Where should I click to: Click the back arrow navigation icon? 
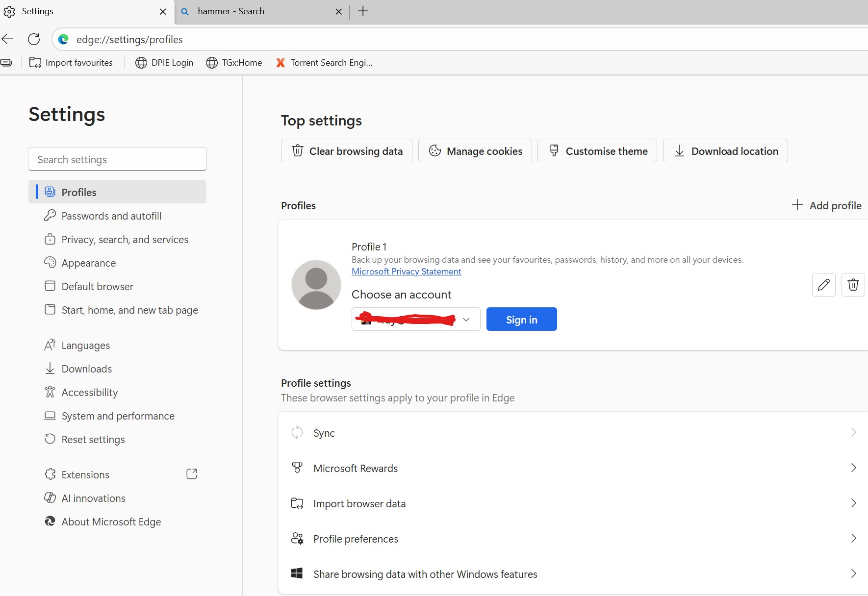(8, 39)
